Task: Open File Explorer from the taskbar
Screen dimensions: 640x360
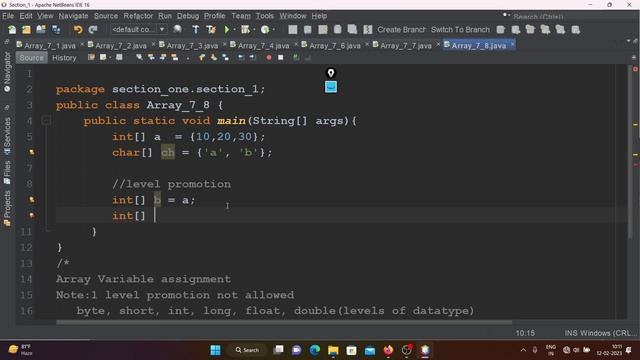Action: (333, 350)
